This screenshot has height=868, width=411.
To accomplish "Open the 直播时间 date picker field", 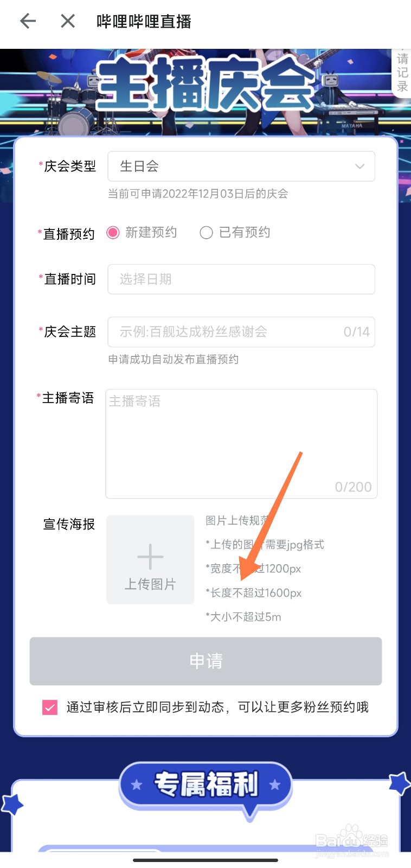I will click(x=241, y=279).
